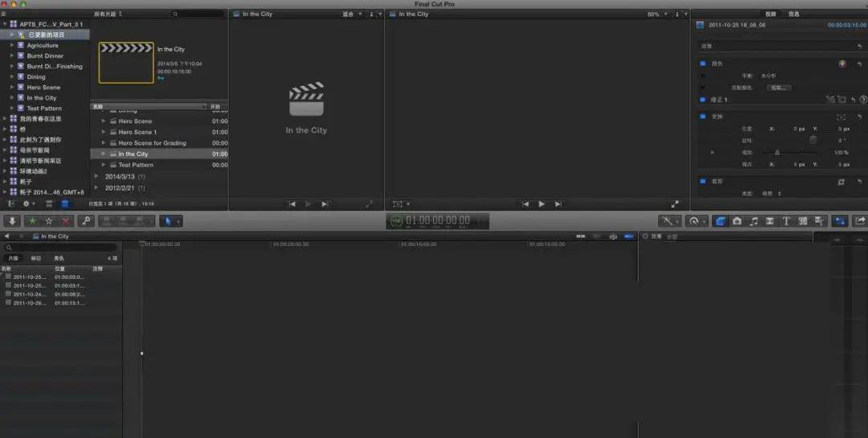
Task: Select the Burnt Dinner event
Action: 45,56
